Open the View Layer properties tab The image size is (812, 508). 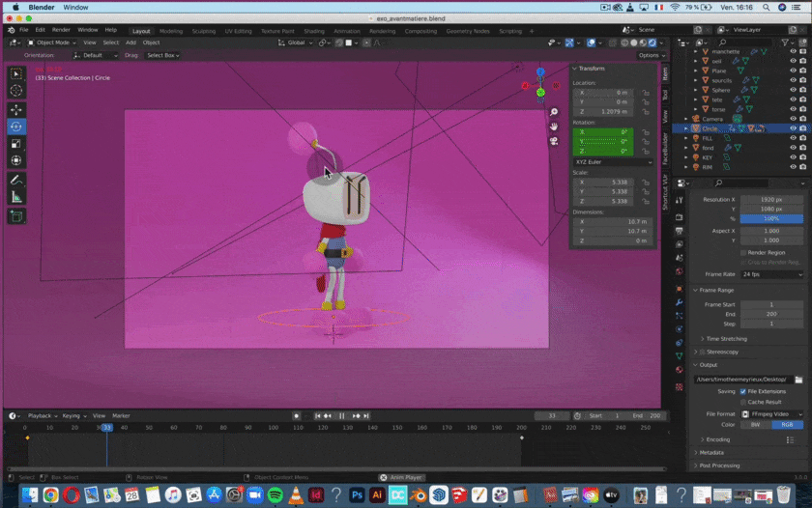click(680, 244)
